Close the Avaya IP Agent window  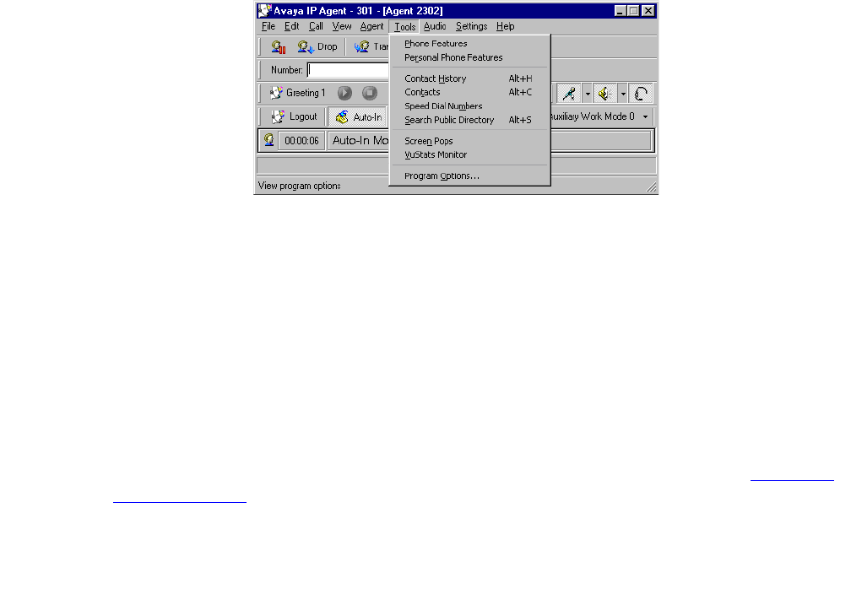tap(648, 11)
